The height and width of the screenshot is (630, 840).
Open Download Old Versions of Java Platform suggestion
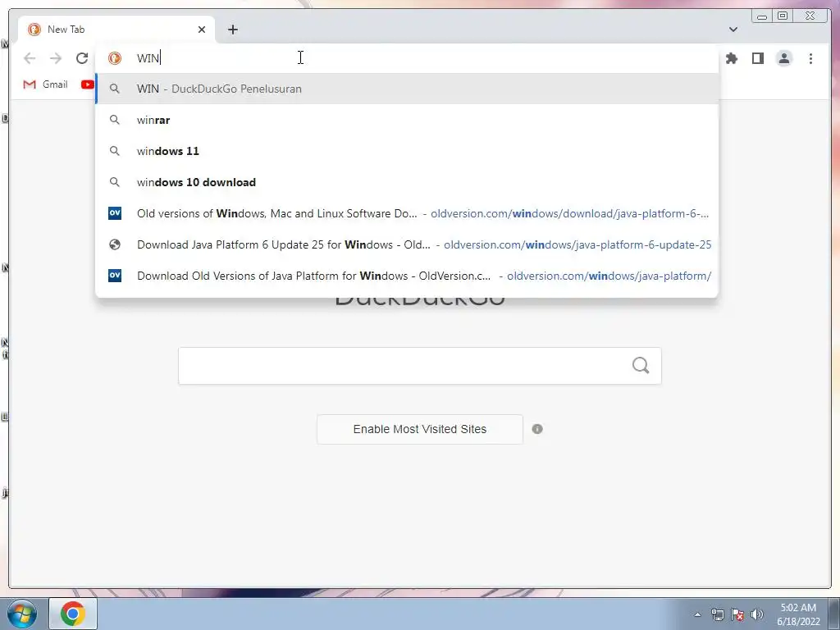[407, 276]
